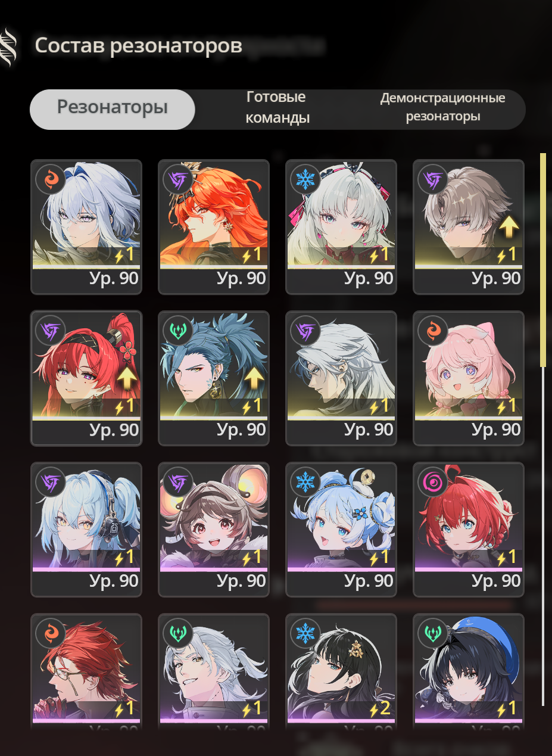Click the upgrade arrow on brown-haired resonator
Screen dimensions: 552x756
pos(510,225)
